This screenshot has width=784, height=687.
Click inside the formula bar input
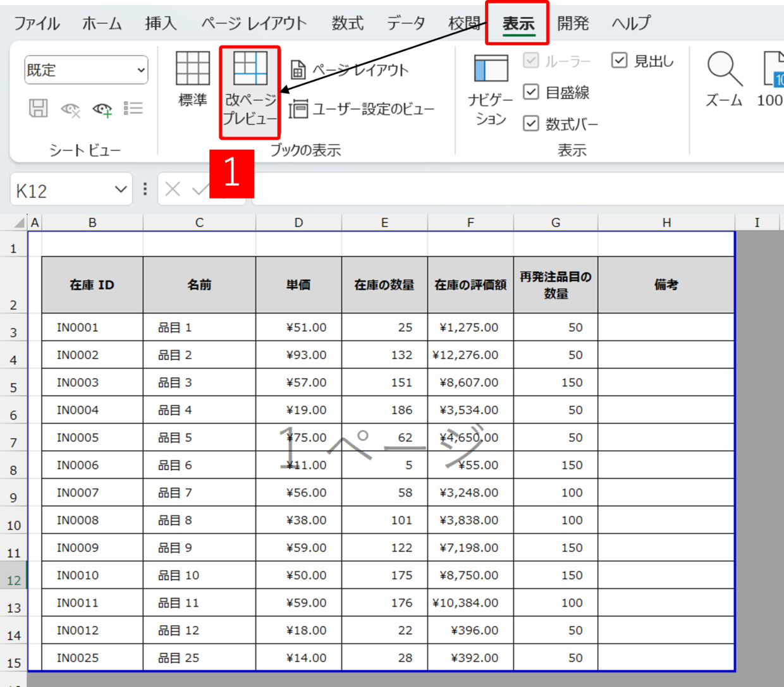[x=518, y=189]
